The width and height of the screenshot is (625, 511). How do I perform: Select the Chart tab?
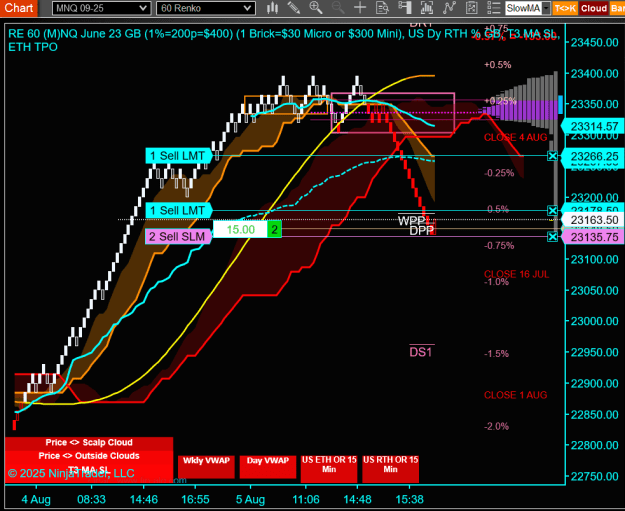pyautogui.click(x=19, y=8)
